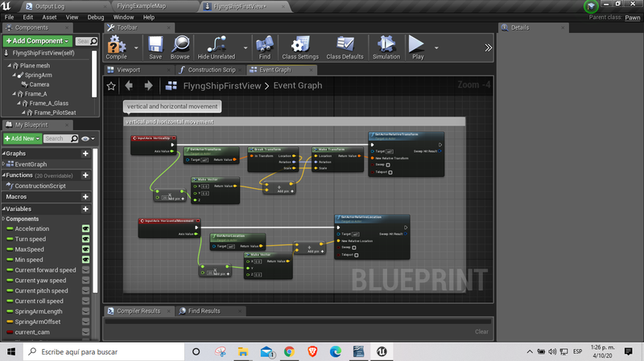
Task: Open Microsoft Edge from taskbar
Action: pos(336,351)
